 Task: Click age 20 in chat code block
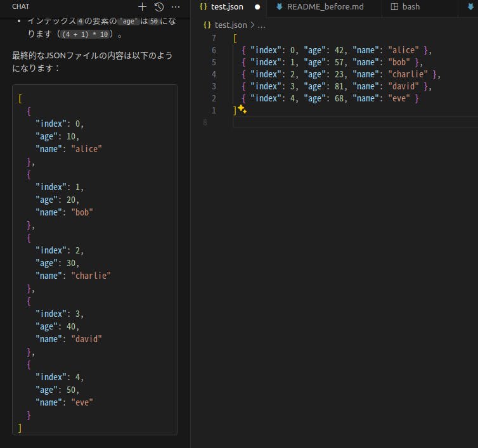point(71,200)
